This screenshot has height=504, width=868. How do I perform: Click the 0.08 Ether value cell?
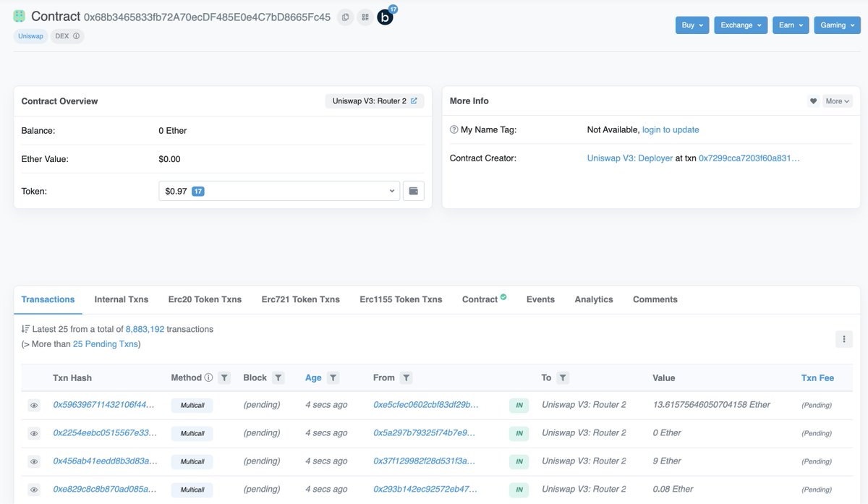[673, 490]
